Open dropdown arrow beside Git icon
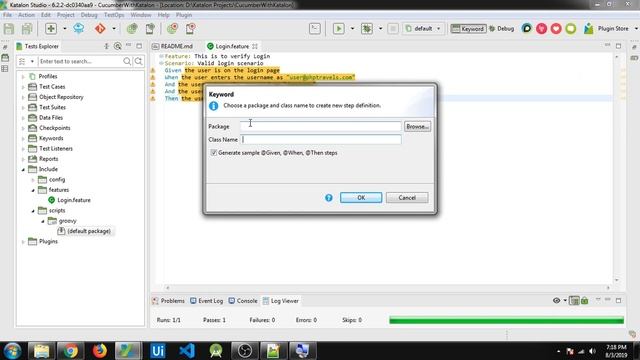Viewport: 640px width, 360px height. tap(114, 29)
